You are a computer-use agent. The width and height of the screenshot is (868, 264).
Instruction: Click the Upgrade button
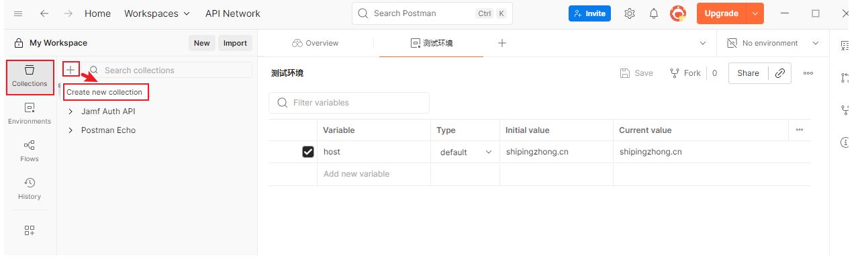722,13
